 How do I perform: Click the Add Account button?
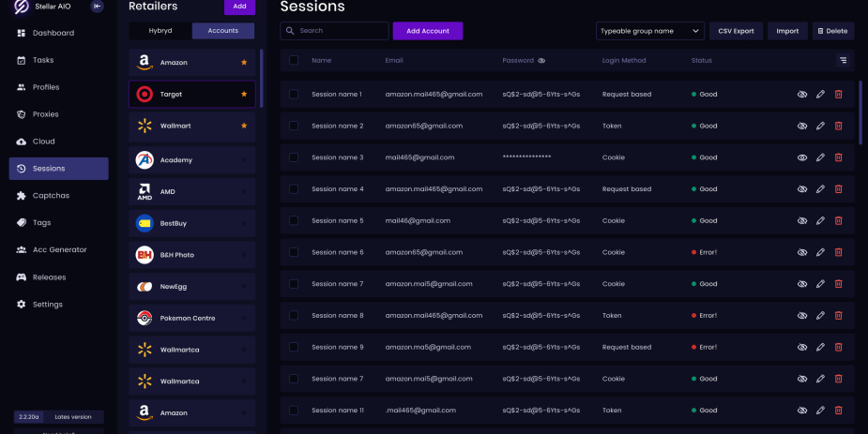(428, 31)
